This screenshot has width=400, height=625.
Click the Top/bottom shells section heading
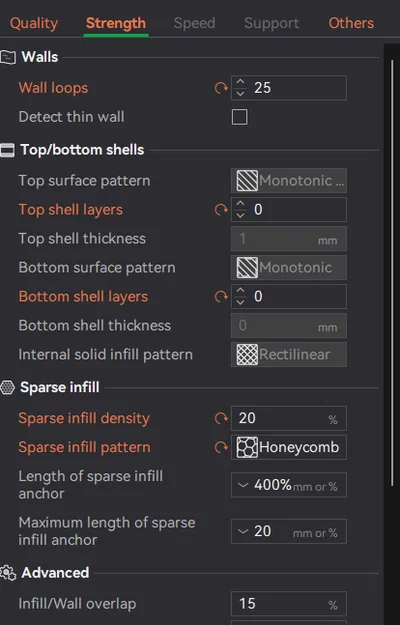click(82, 150)
